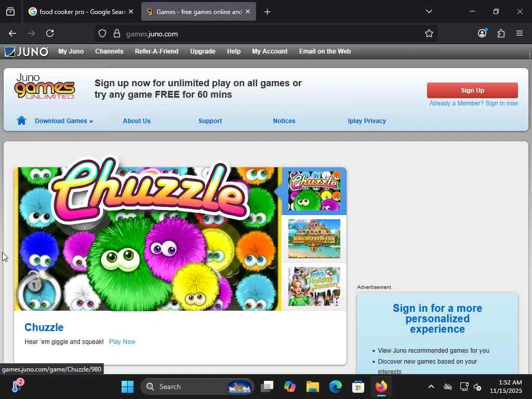
Task: Show site security padlock info
Action: pyautogui.click(x=117, y=34)
